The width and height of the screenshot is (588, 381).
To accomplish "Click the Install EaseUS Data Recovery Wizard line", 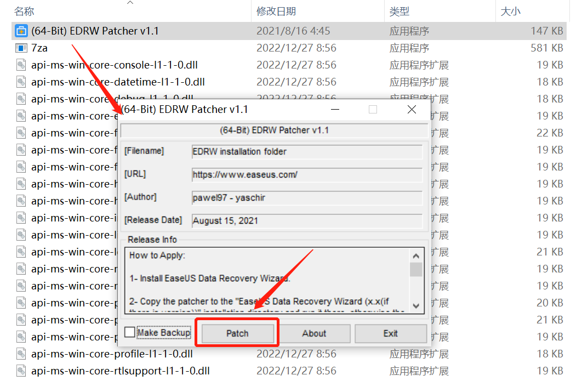I will pos(210,278).
